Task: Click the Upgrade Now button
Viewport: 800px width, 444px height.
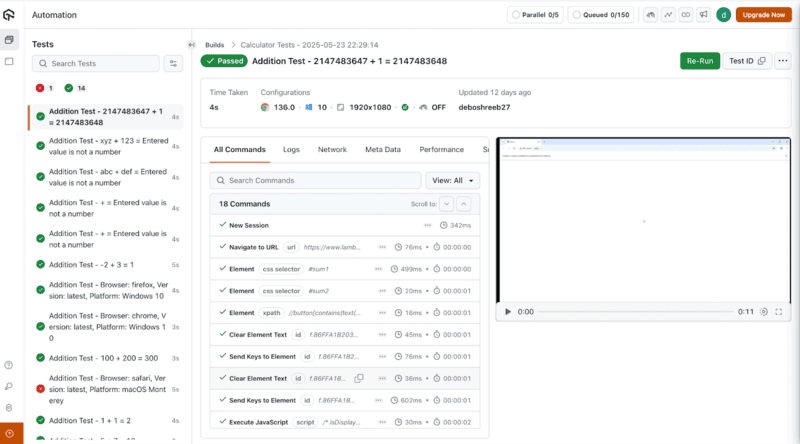Action: pyautogui.click(x=763, y=15)
